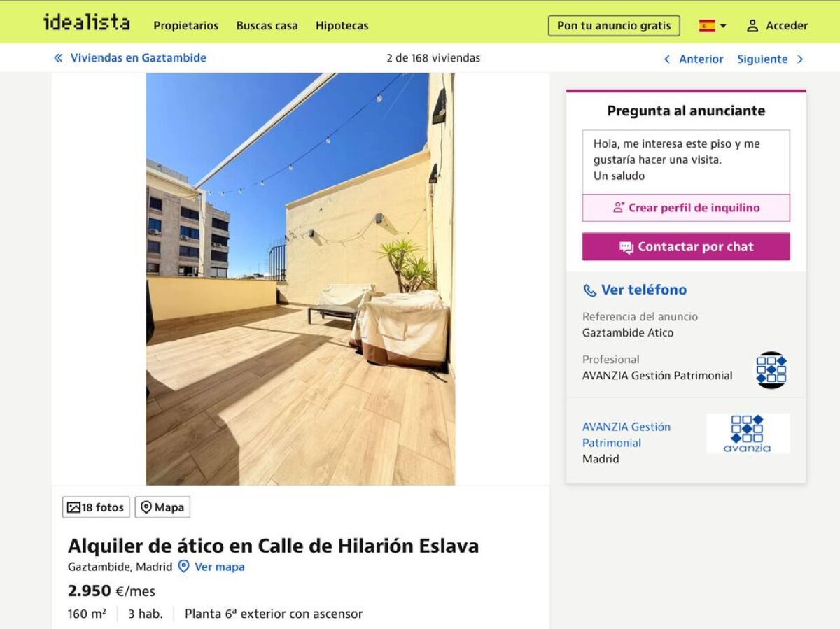Click Contactar por chat button
Screen dimensions: 840x629
pyautogui.click(x=686, y=247)
